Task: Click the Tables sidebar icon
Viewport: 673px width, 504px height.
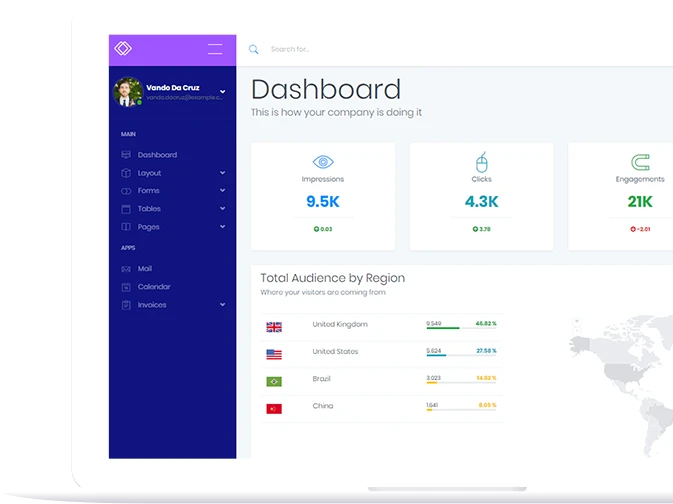Action: 126,209
